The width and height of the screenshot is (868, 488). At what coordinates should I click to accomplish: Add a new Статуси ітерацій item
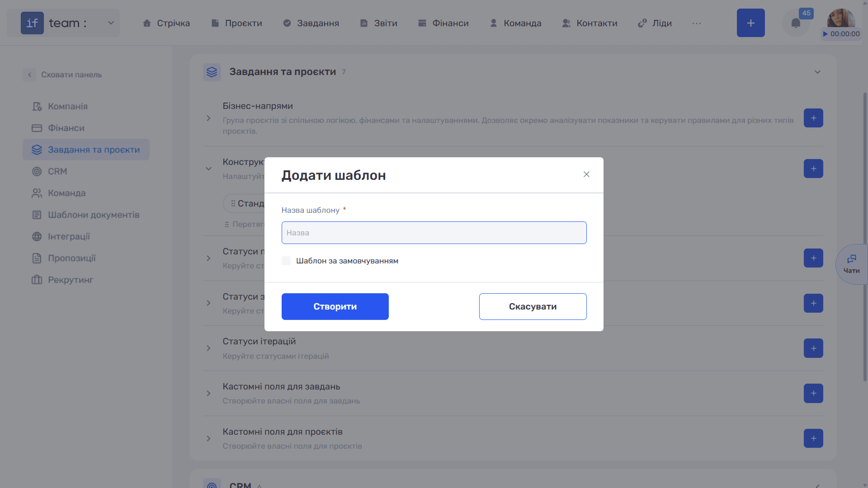coord(813,348)
